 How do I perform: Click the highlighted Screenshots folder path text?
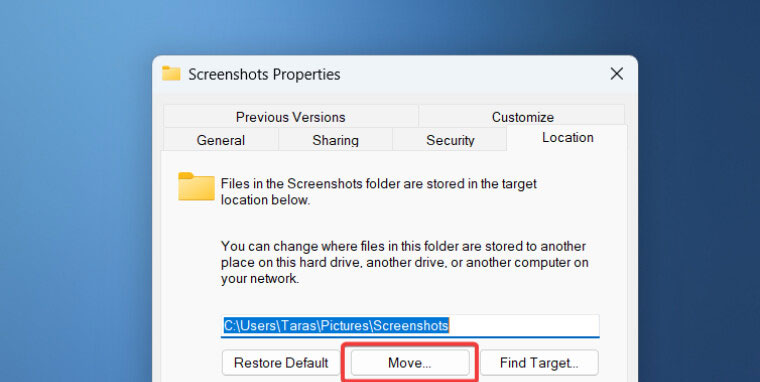[x=336, y=325]
